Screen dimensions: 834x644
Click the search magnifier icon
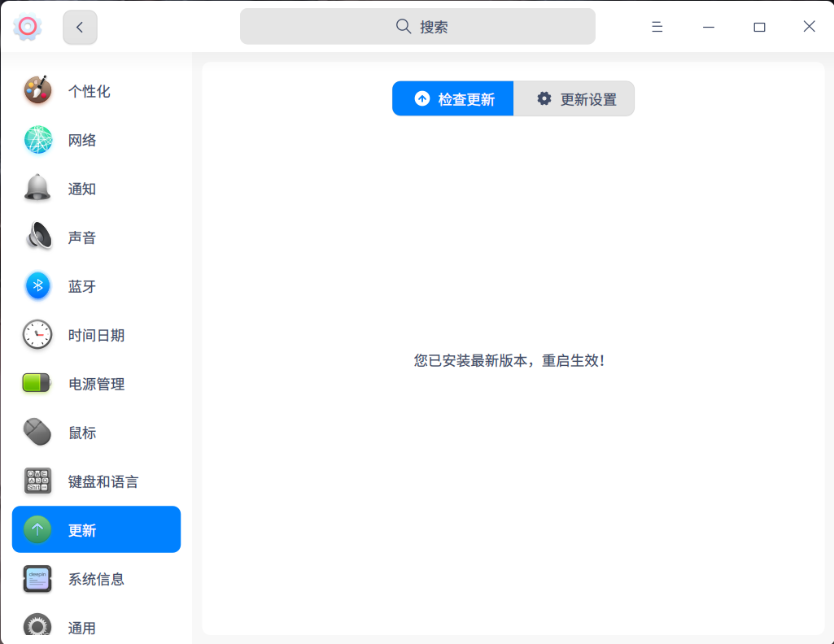[404, 26]
